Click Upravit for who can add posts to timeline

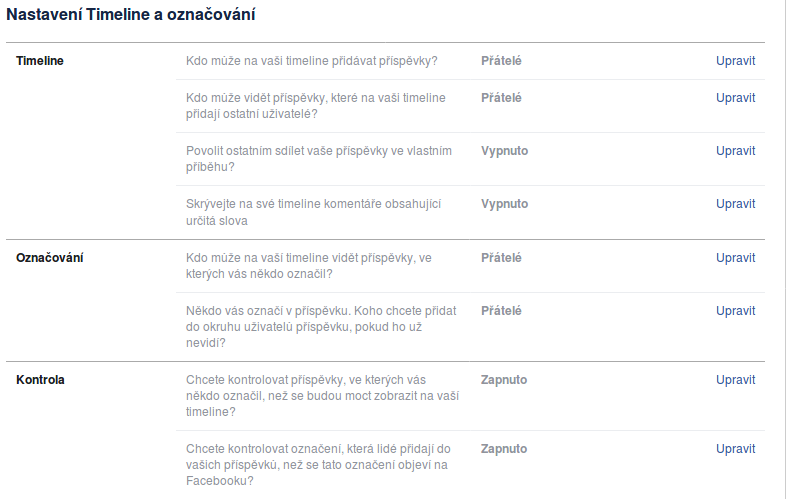coord(735,61)
